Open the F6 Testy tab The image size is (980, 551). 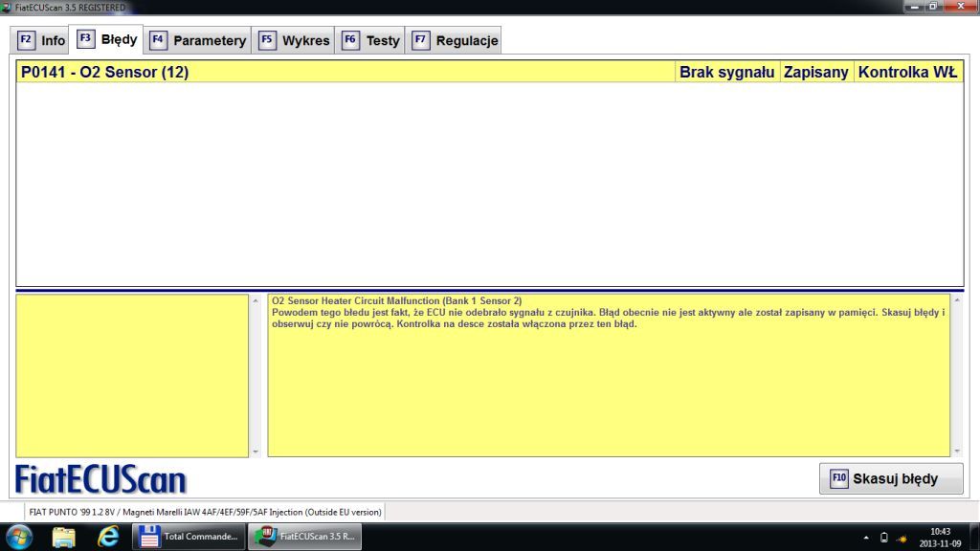click(371, 40)
